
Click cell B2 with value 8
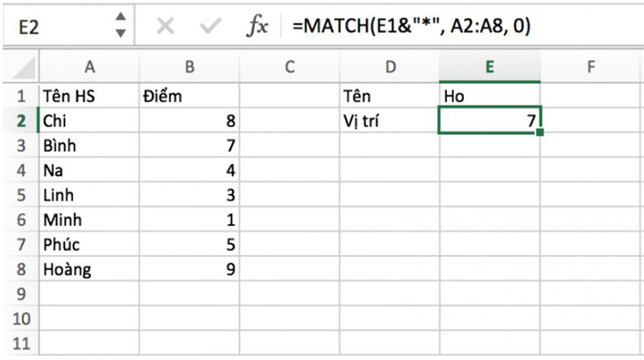click(x=190, y=121)
